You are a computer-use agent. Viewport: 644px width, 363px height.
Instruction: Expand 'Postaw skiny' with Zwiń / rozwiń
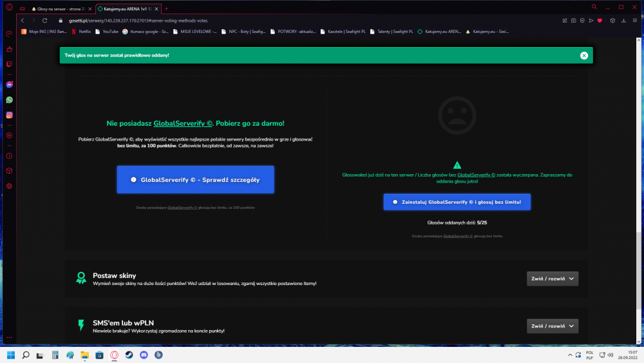(x=553, y=279)
